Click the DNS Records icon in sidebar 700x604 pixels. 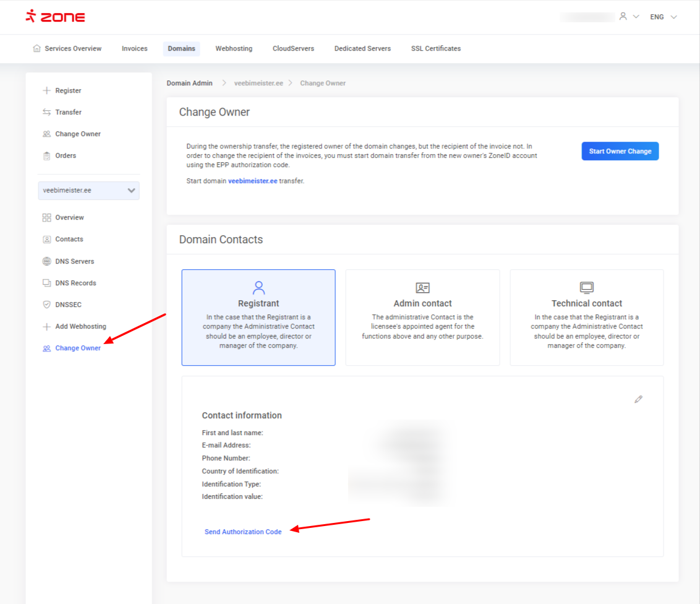pyautogui.click(x=46, y=283)
